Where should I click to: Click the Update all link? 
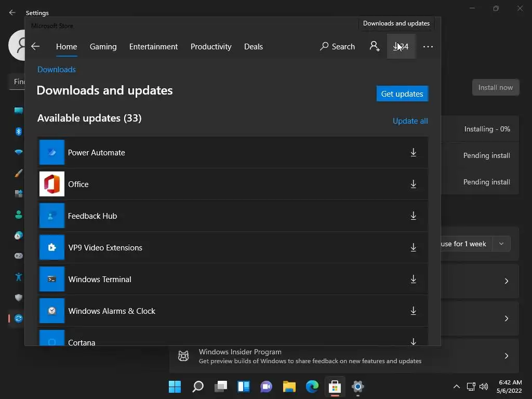pyautogui.click(x=410, y=121)
